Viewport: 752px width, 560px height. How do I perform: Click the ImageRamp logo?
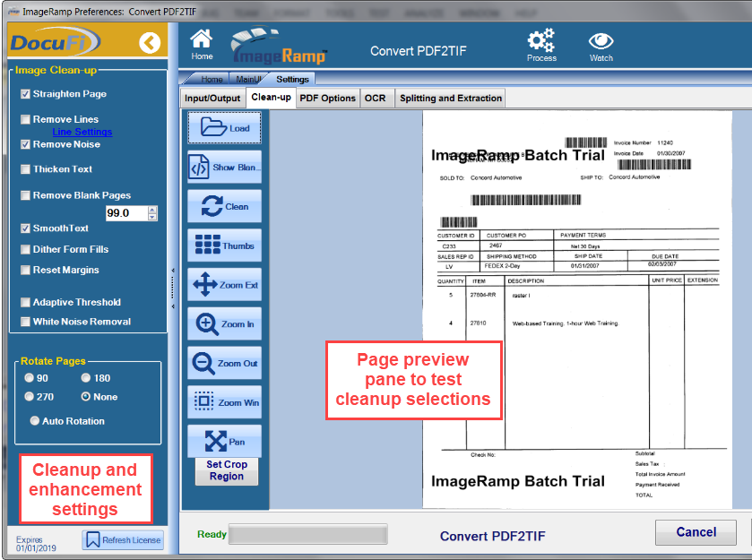pos(279,47)
